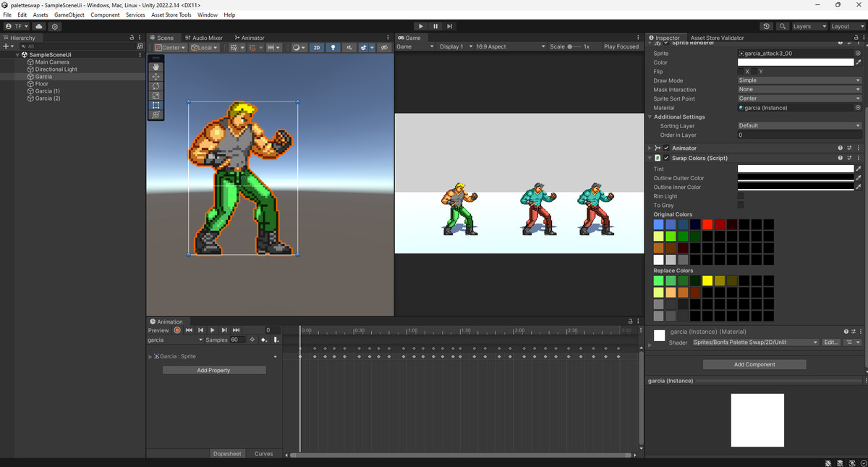Image resolution: width=868 pixels, height=467 pixels.
Task: Open draw mode sphere dropdown in Scene
Action: pyautogui.click(x=299, y=48)
